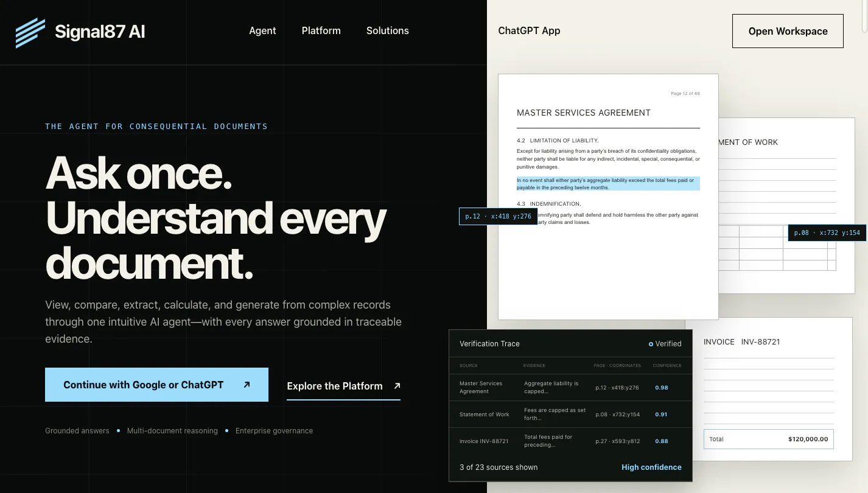Click the Verified status dot icon
868x493 pixels.
coord(651,344)
